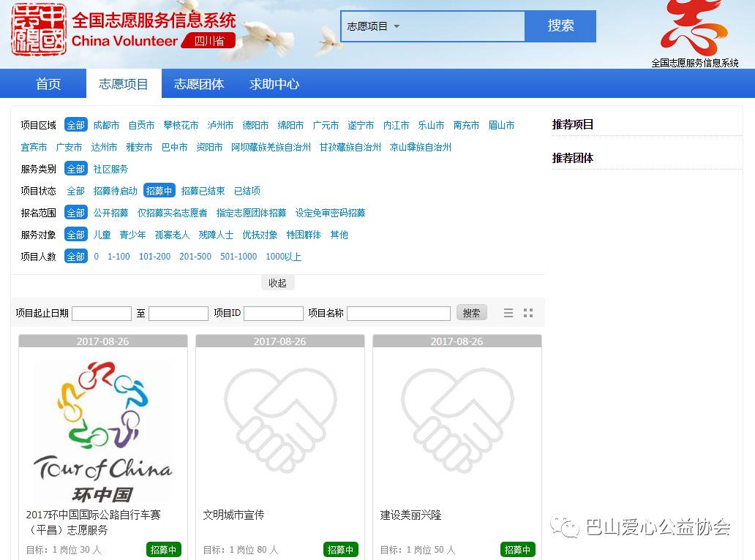This screenshot has height=560, width=755.
Task: Click the 项目ID input field
Action: [x=274, y=314]
